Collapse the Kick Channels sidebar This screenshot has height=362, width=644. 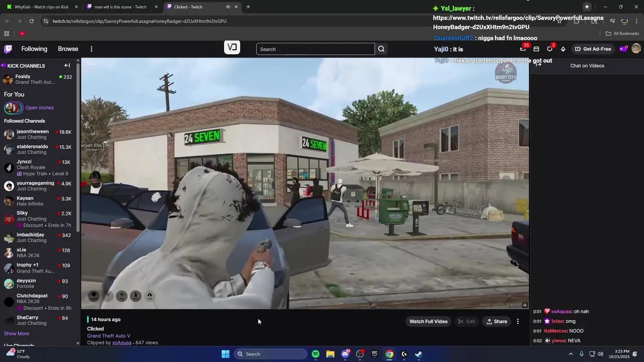coord(67,65)
